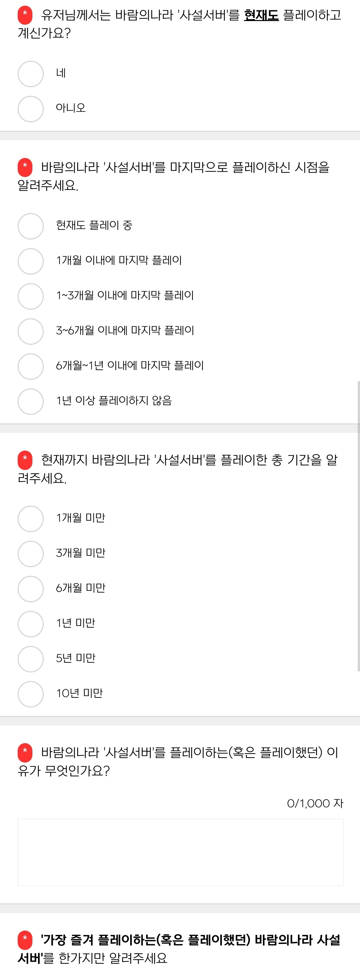Select '6개월~1년 이내에 마지막 플레이' option

[31, 366]
